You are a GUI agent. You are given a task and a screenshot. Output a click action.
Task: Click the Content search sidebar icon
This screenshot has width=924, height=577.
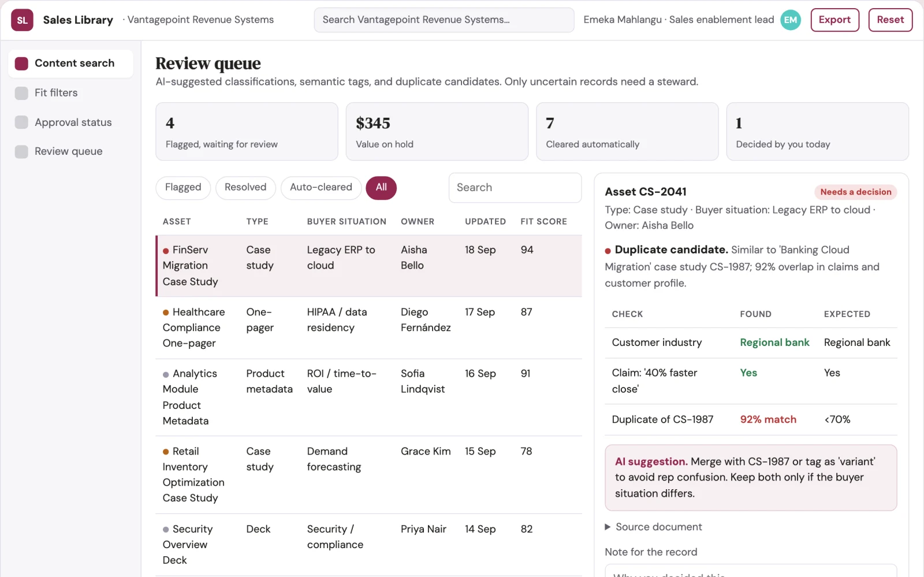[21, 64]
